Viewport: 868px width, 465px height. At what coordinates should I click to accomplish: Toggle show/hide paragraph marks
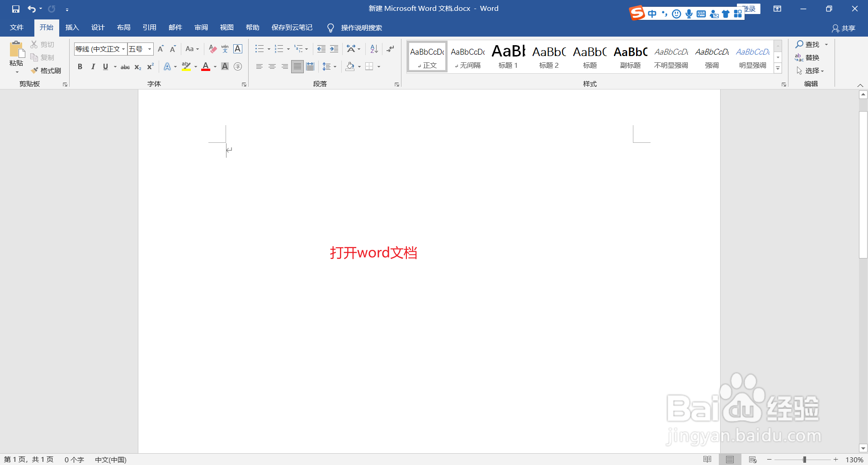point(391,49)
